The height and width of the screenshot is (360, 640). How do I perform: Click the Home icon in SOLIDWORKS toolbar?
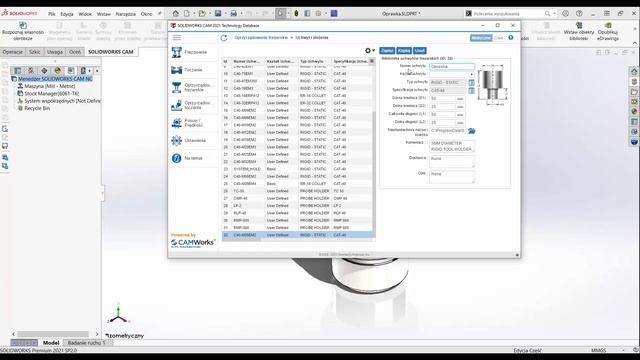tap(175, 13)
